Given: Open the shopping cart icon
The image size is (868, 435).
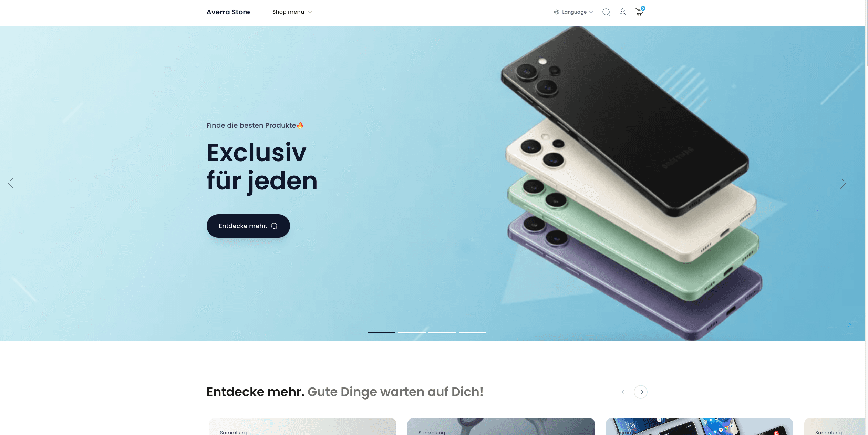Looking at the screenshot, I should point(639,12).
